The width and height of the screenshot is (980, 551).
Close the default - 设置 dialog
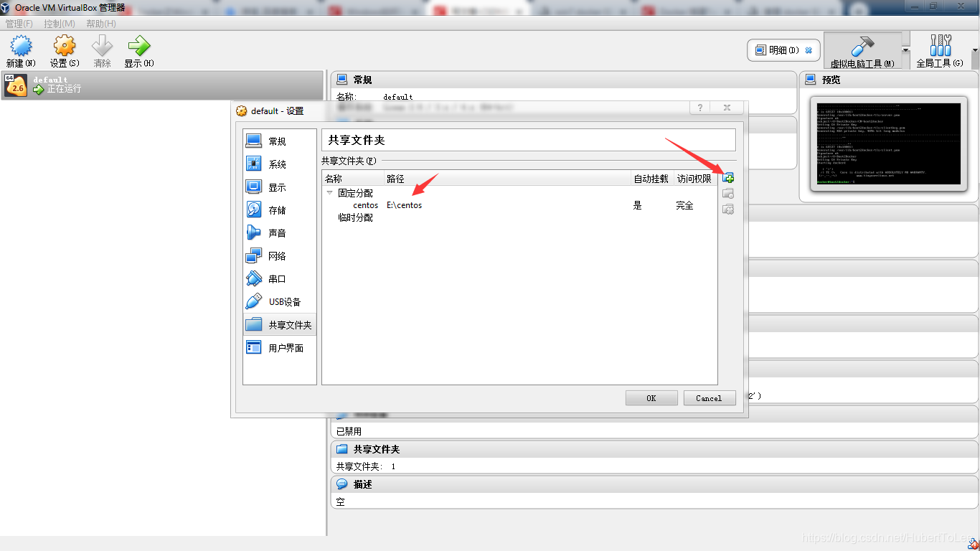click(x=727, y=108)
